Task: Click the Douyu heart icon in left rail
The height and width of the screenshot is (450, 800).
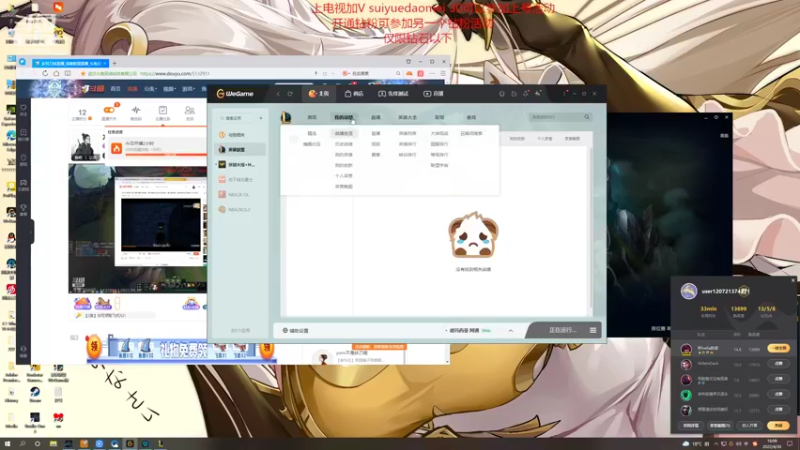Action: [23, 108]
